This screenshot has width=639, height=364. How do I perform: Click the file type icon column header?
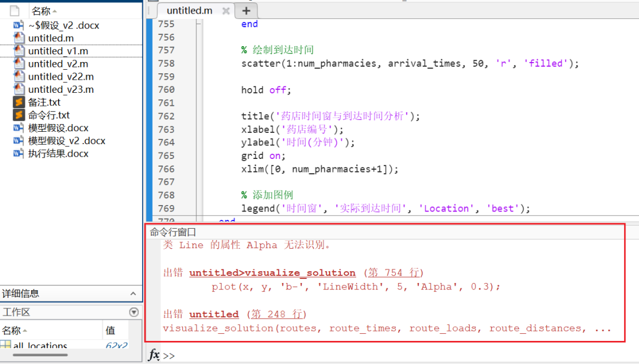15,11
